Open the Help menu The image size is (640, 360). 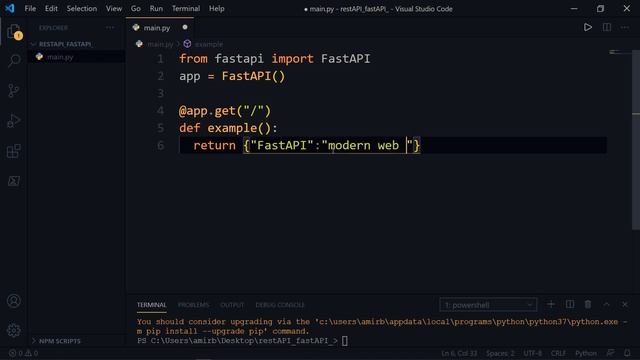(217, 8)
